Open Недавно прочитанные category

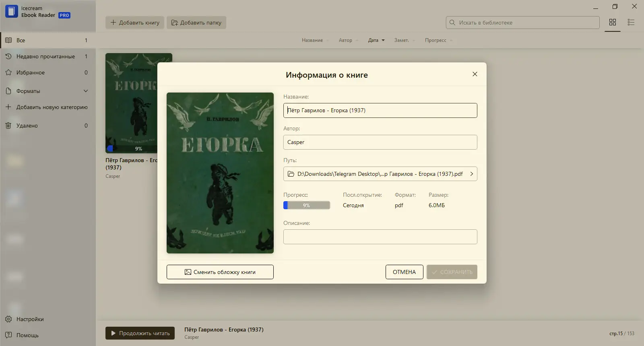[x=48, y=56]
